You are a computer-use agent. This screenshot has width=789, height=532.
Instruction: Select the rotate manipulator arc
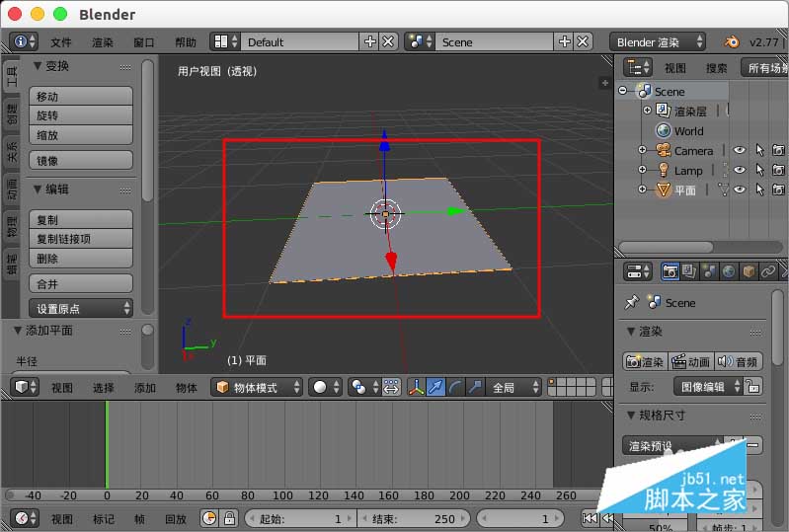coord(455,387)
